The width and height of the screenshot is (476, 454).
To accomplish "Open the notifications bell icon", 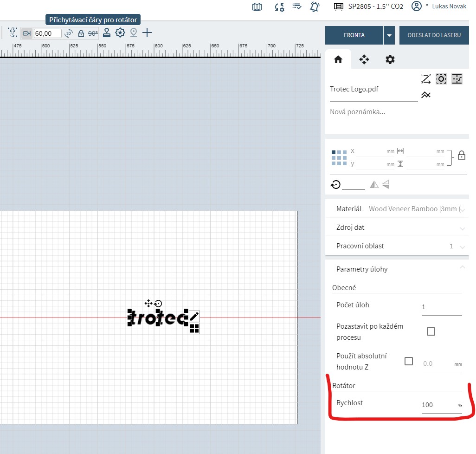I will 315,6.
